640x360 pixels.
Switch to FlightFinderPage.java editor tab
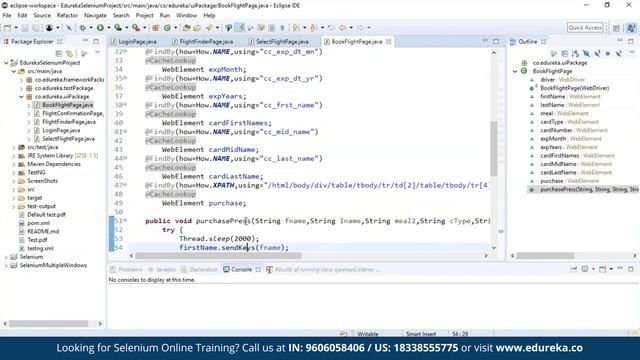(206, 42)
